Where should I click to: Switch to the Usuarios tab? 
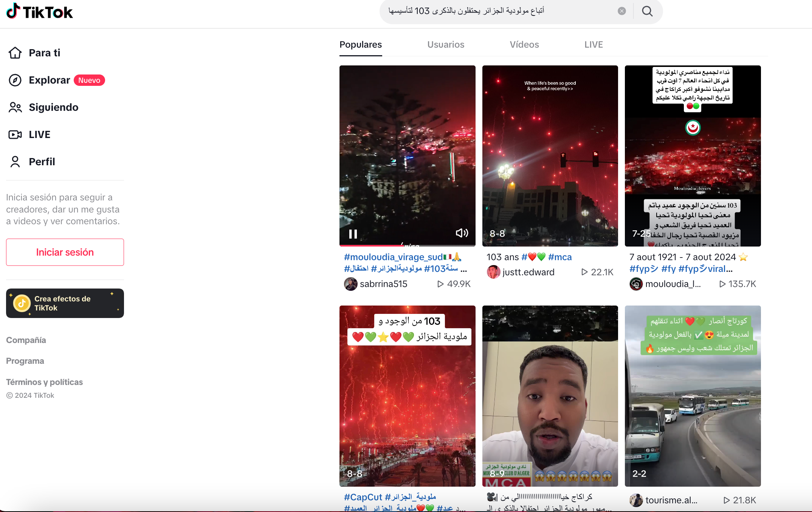click(446, 45)
